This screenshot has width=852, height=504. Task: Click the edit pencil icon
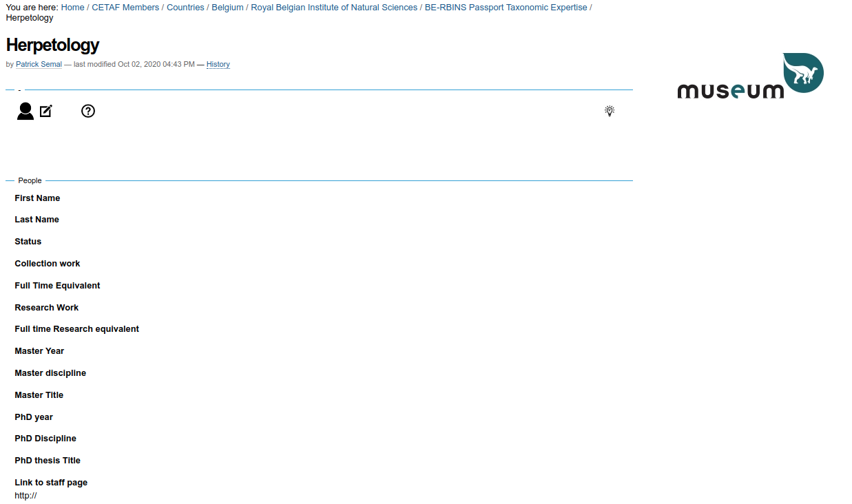pyautogui.click(x=46, y=111)
